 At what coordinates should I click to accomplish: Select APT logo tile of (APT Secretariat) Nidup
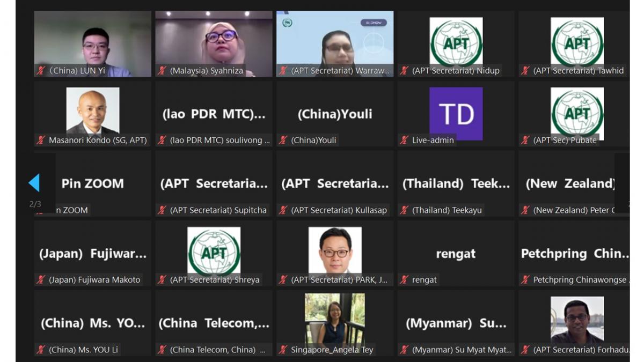[456, 44]
